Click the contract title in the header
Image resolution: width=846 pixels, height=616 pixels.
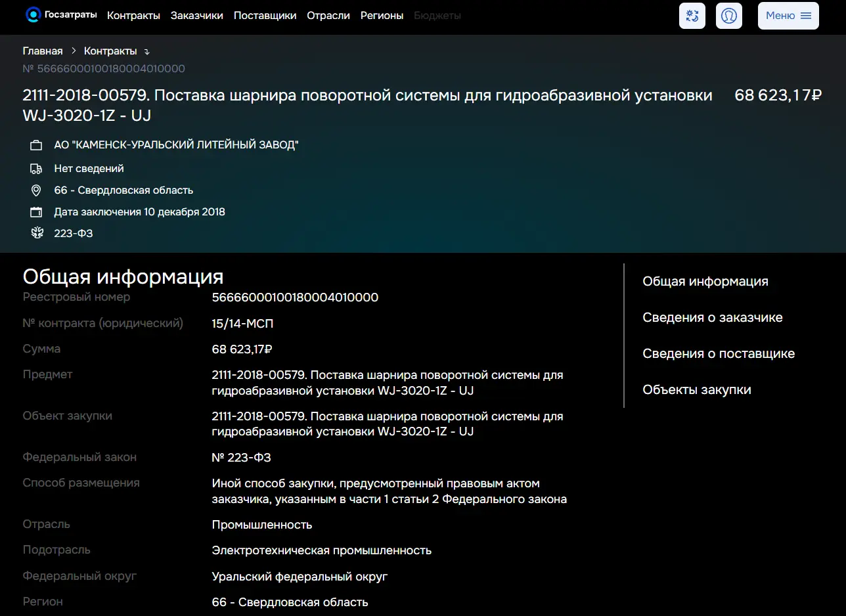368,105
